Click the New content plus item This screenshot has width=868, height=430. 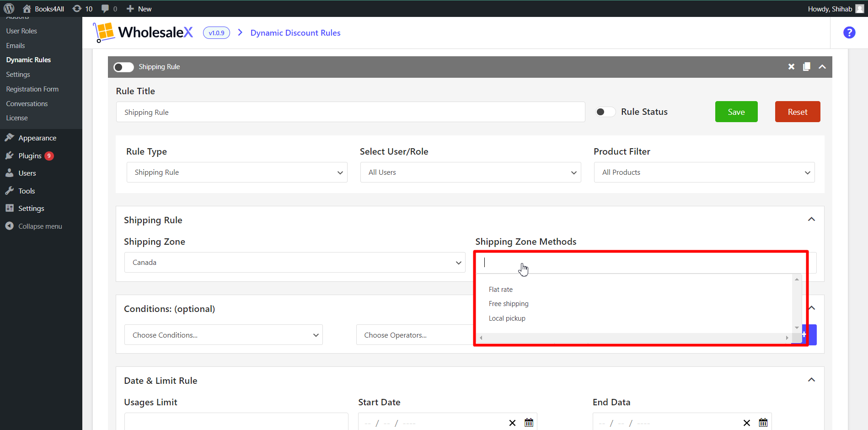(139, 9)
